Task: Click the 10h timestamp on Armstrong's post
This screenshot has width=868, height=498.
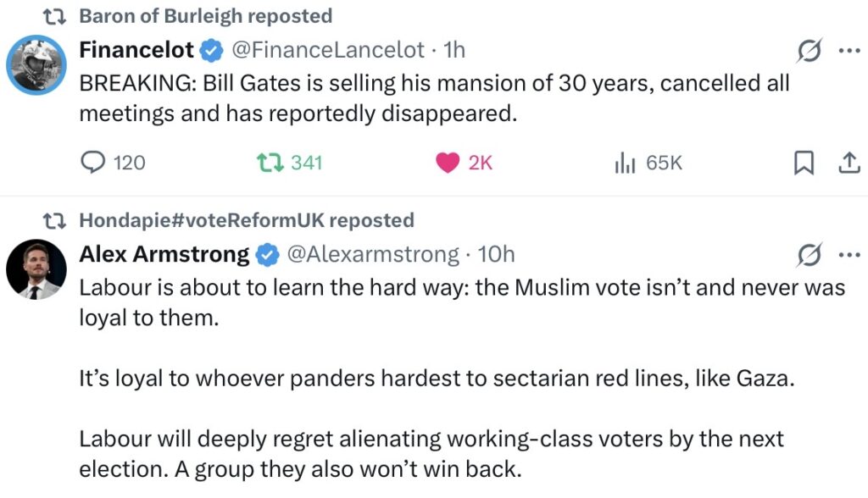Action: [496, 254]
